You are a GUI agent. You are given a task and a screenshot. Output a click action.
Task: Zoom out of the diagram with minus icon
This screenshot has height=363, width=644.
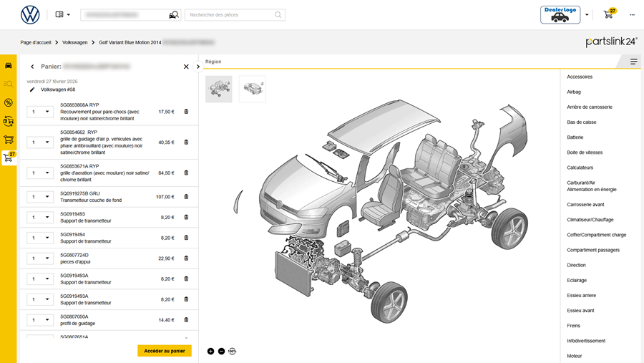pos(221,351)
